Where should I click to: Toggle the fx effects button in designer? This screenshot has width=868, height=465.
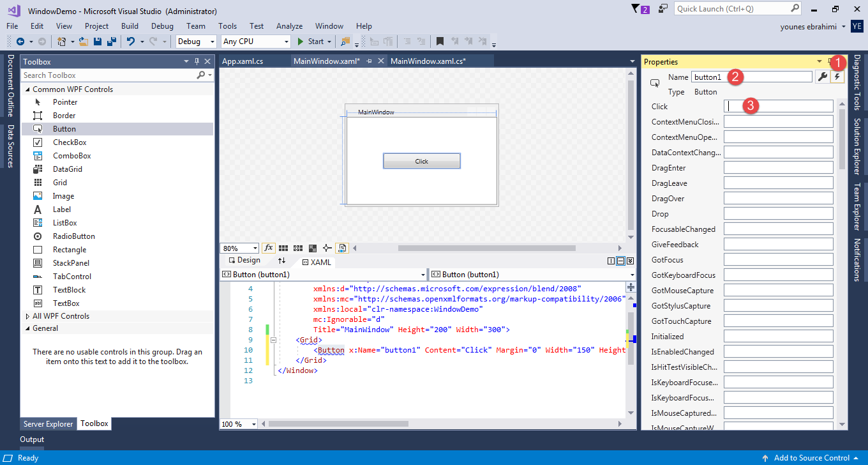click(269, 248)
